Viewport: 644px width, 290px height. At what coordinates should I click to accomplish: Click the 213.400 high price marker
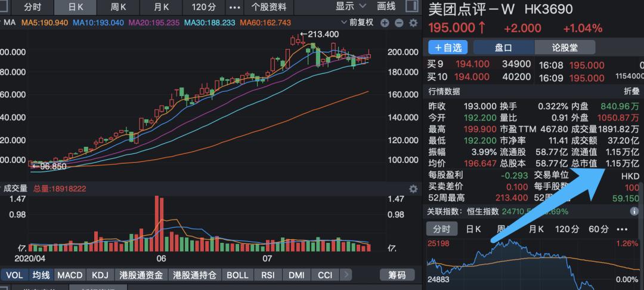[319, 34]
